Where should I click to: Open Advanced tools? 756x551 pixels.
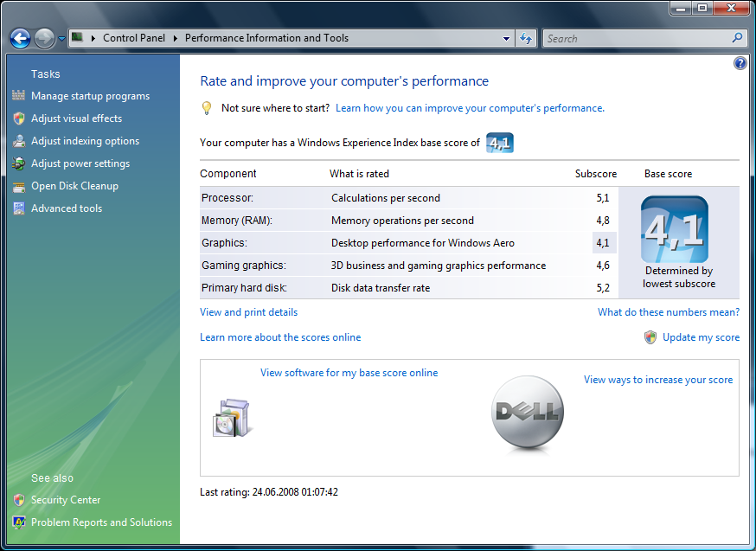click(x=67, y=208)
